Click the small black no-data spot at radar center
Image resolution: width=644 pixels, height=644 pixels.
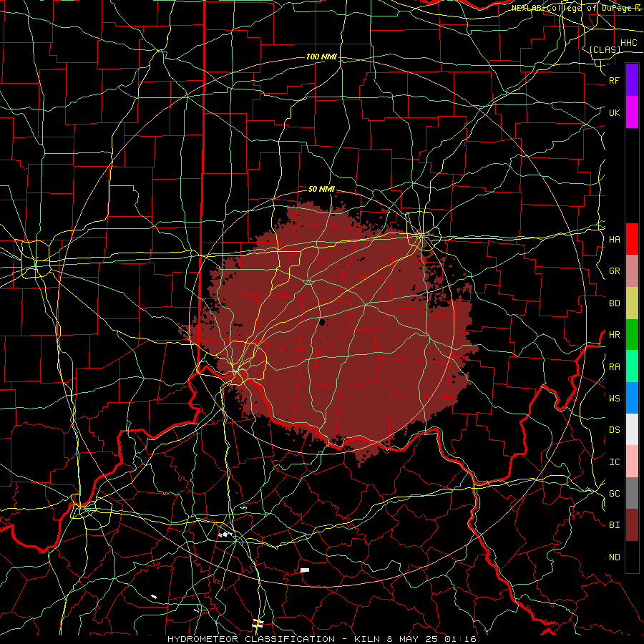(322, 322)
